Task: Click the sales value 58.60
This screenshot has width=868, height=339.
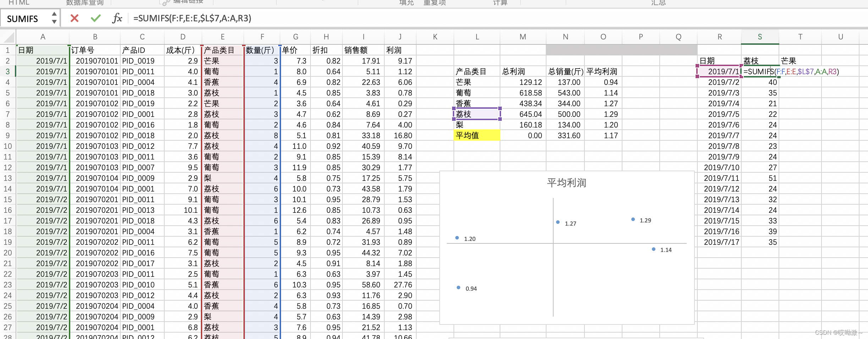Action: 363,285
